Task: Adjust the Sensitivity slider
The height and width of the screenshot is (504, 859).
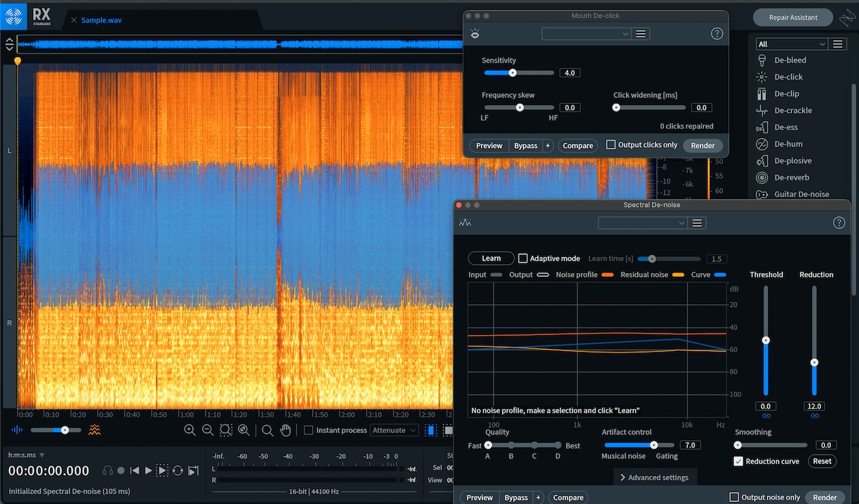Action: click(x=519, y=73)
